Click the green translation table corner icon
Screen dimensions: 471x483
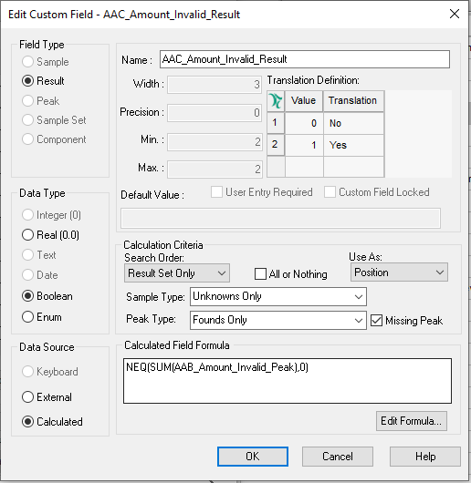click(276, 101)
